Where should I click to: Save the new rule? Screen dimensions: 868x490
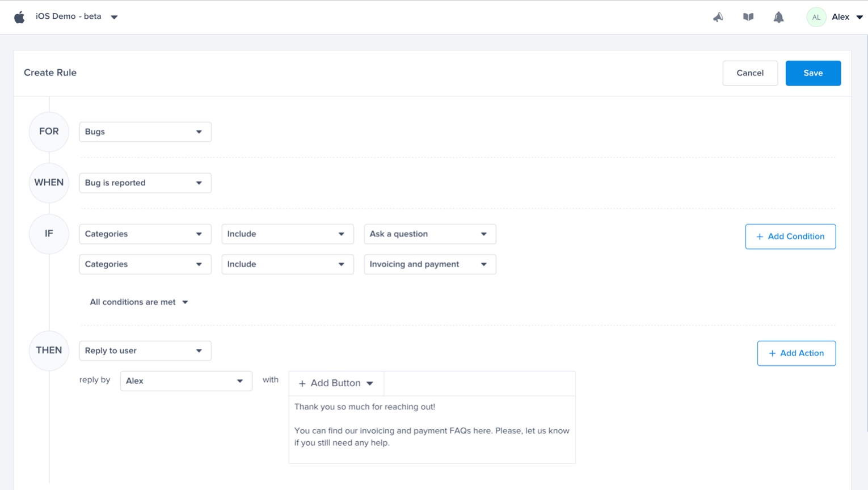click(x=812, y=73)
